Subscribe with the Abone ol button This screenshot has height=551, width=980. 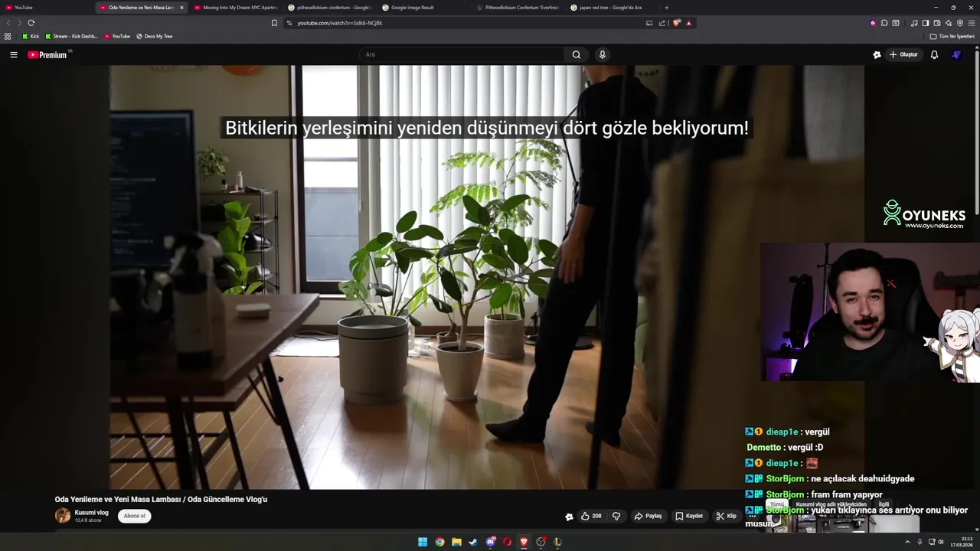coord(134,516)
